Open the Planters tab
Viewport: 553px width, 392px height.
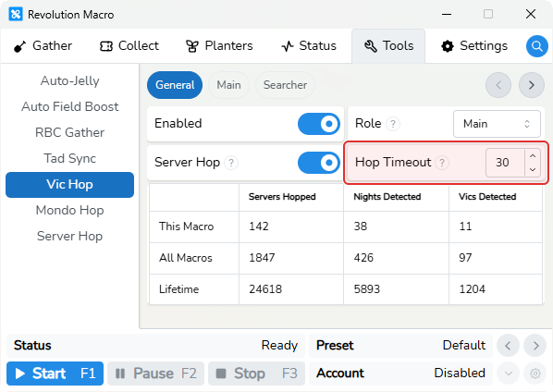point(219,46)
